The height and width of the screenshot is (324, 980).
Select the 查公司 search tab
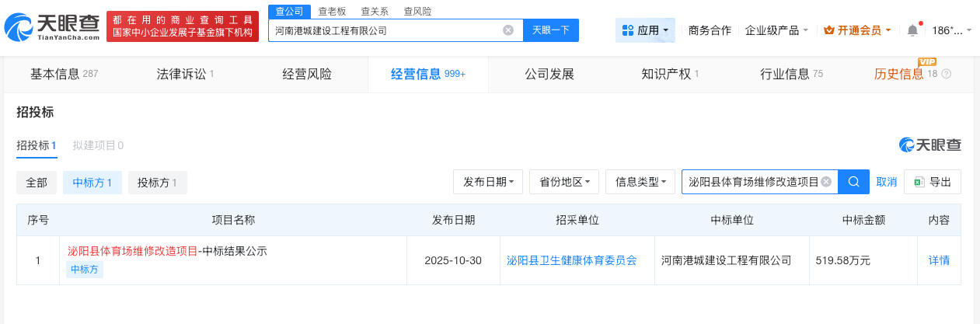coord(289,11)
